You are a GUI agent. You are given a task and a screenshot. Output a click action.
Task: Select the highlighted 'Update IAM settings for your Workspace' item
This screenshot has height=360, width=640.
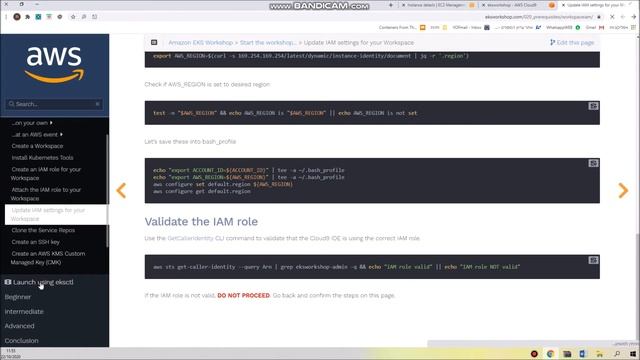(x=56, y=214)
